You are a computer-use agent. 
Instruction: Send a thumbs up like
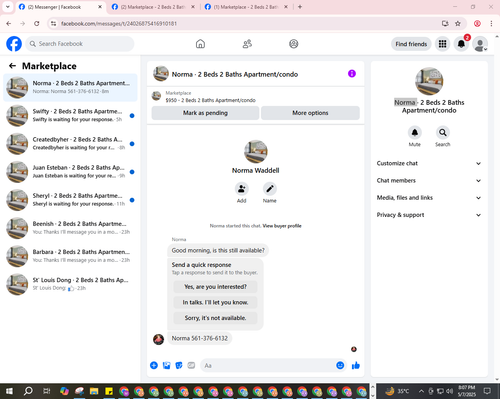[356, 365]
